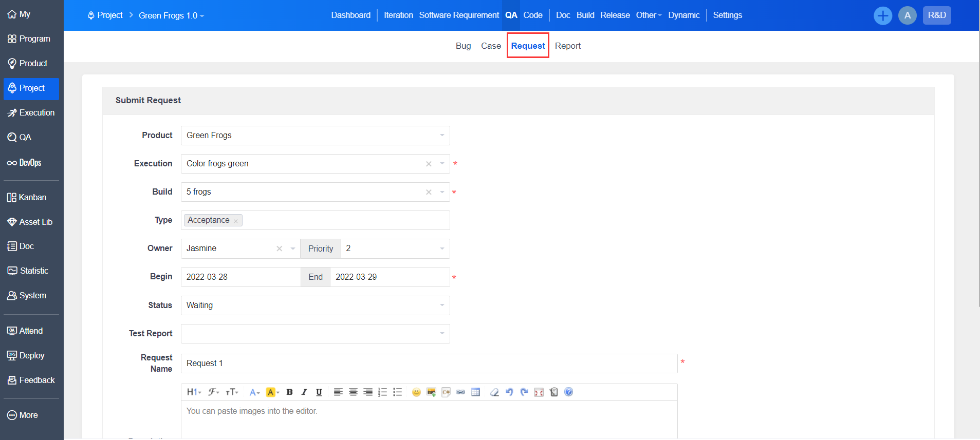Switch to the Report tab

pos(568,46)
